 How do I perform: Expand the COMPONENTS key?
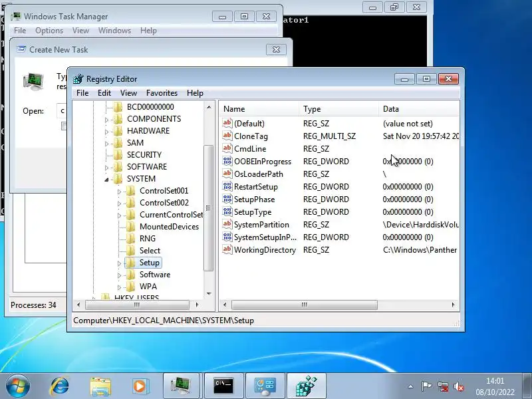click(x=106, y=120)
